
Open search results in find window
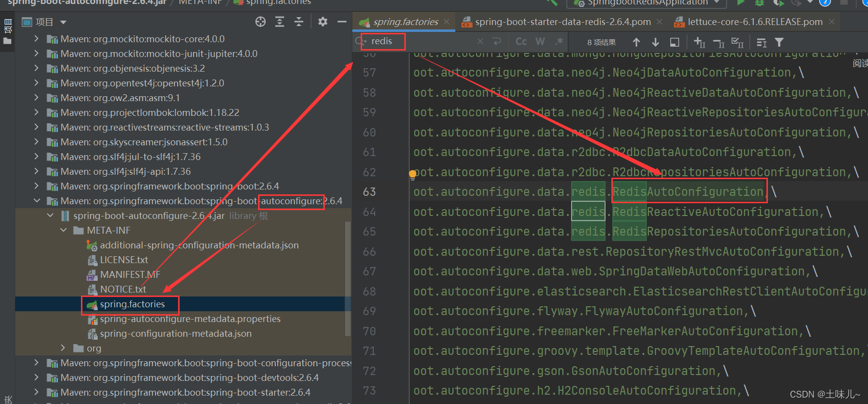click(x=675, y=42)
